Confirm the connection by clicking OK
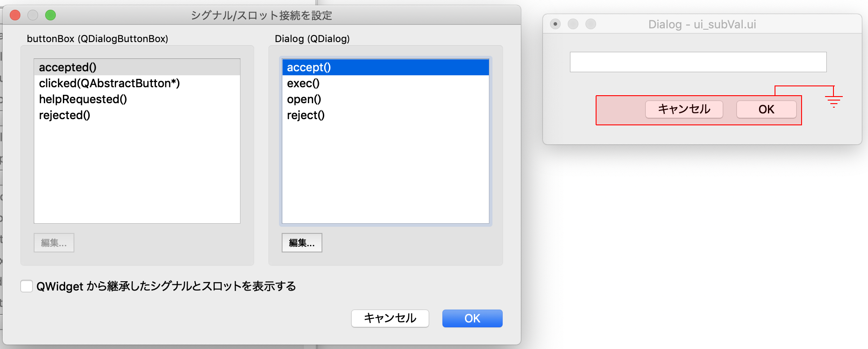This screenshot has height=349, width=868. pyautogui.click(x=472, y=318)
